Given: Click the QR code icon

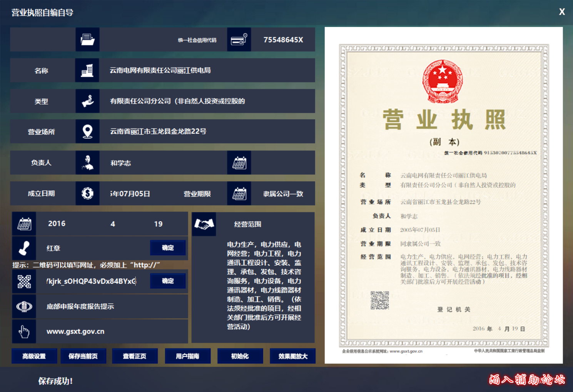Looking at the screenshot, I should tap(24, 281).
